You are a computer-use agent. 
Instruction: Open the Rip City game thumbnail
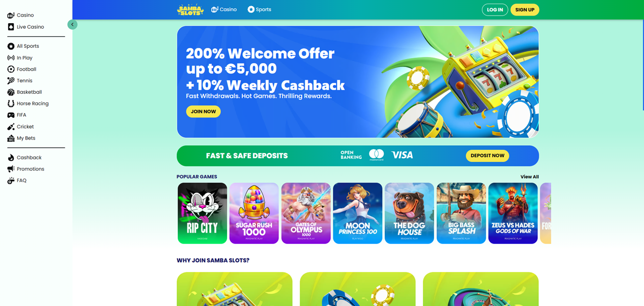coord(202,213)
